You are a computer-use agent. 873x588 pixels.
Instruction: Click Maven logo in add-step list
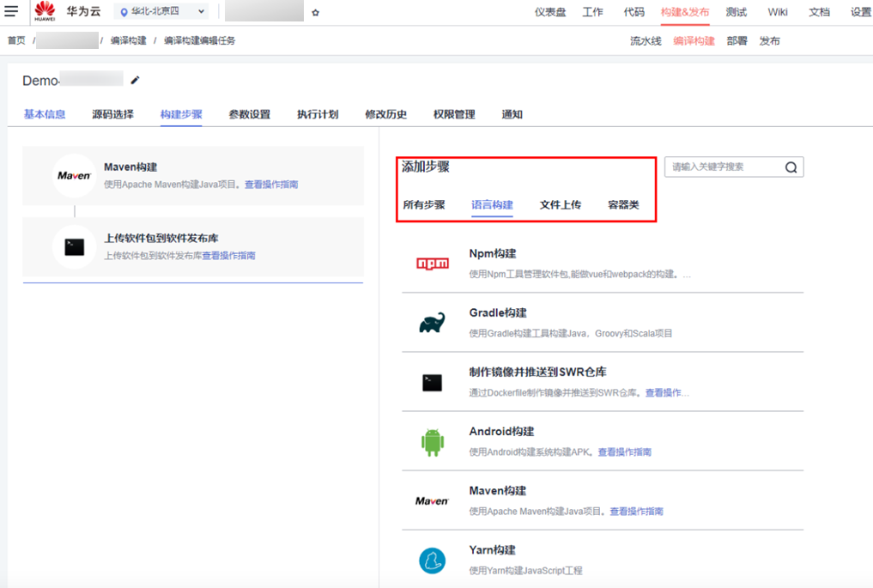pyautogui.click(x=432, y=501)
